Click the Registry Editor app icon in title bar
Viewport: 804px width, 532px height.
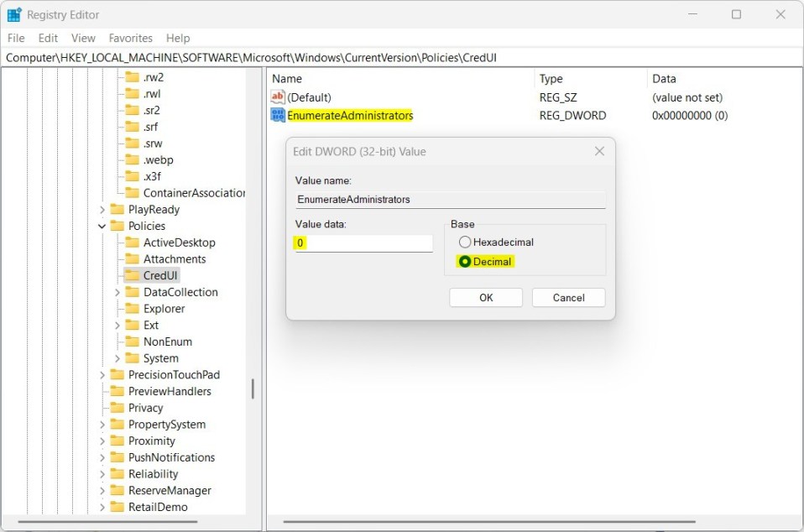pos(13,15)
